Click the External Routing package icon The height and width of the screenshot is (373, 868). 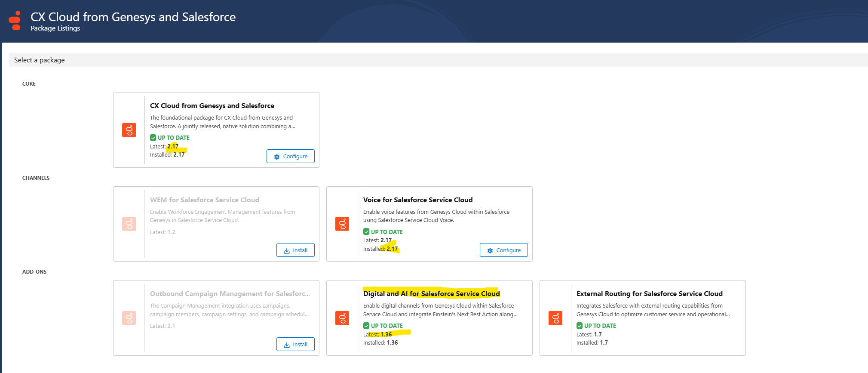coord(555,318)
